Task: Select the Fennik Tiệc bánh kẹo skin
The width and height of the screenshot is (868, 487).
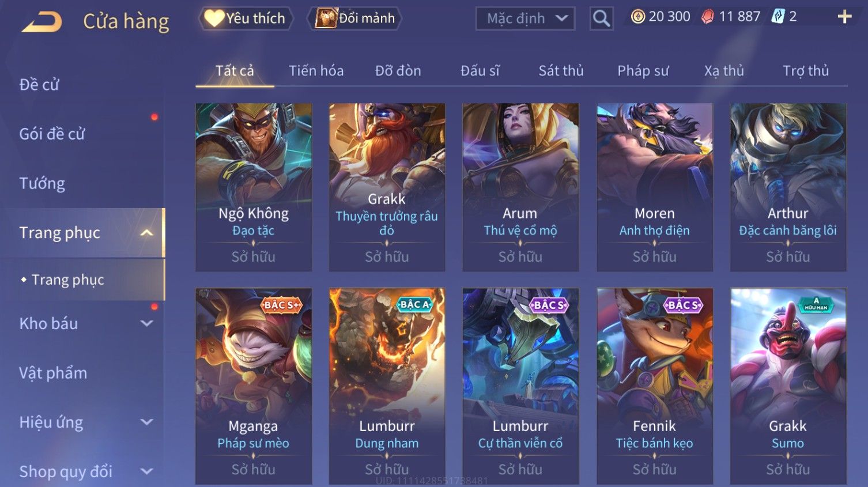Action: 655,386
